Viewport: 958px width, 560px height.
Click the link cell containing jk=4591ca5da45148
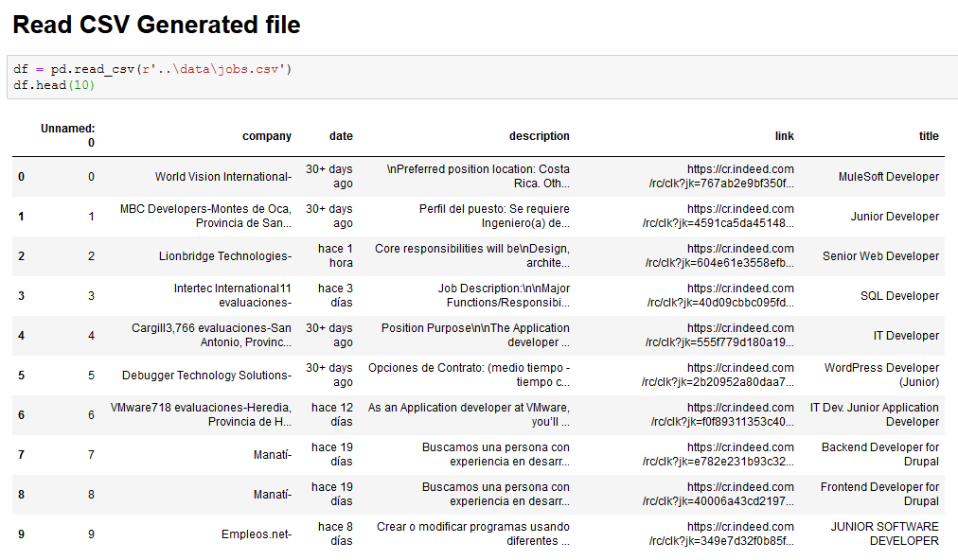718,217
